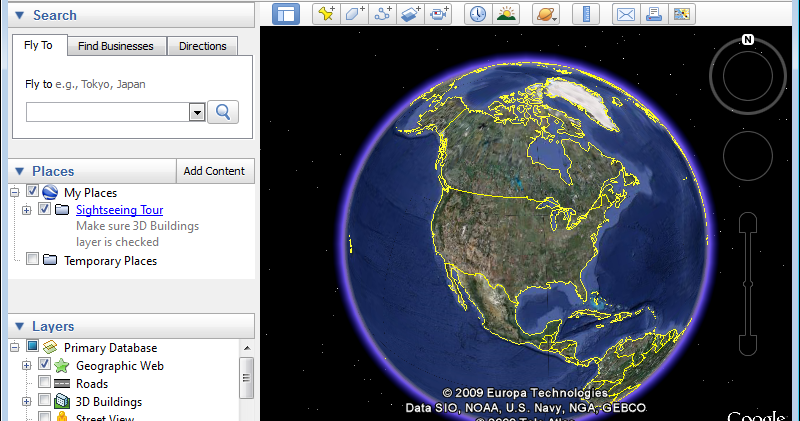Enable the Street View layer checkbox

(x=44, y=417)
